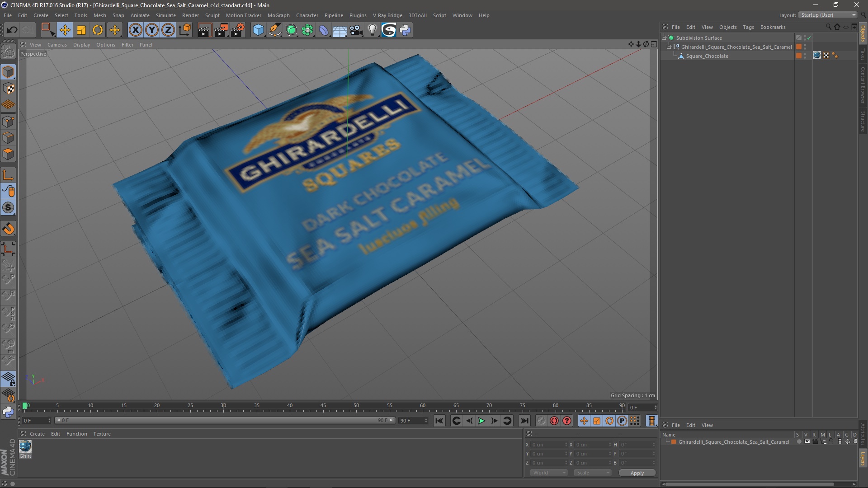Image resolution: width=868 pixels, height=488 pixels.
Task: Select Polygons mode in sidebar
Action: pos(8,154)
